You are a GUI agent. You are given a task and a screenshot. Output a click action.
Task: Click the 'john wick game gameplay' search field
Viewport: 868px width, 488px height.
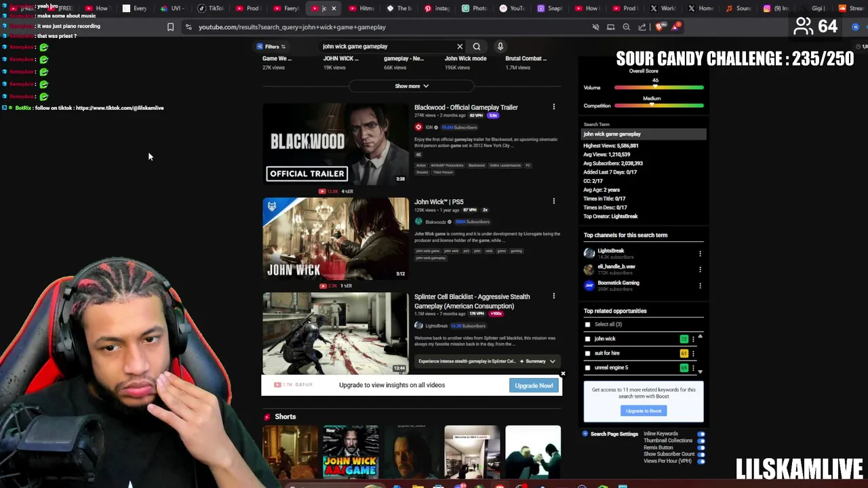pyautogui.click(x=387, y=47)
